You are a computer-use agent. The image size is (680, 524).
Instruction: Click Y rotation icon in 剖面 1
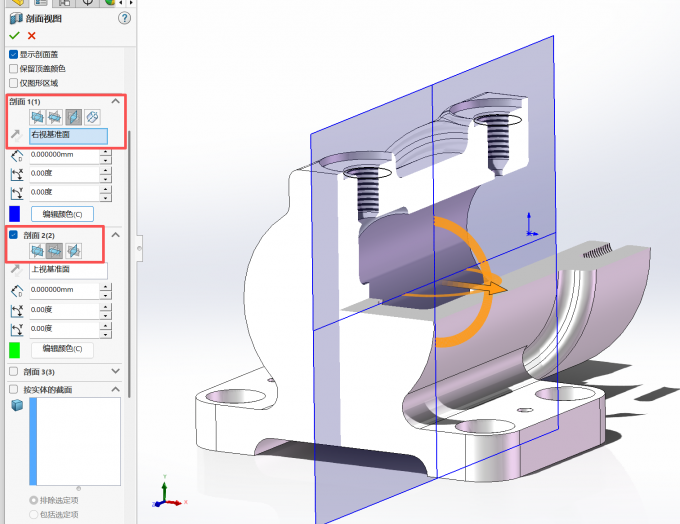(16, 193)
